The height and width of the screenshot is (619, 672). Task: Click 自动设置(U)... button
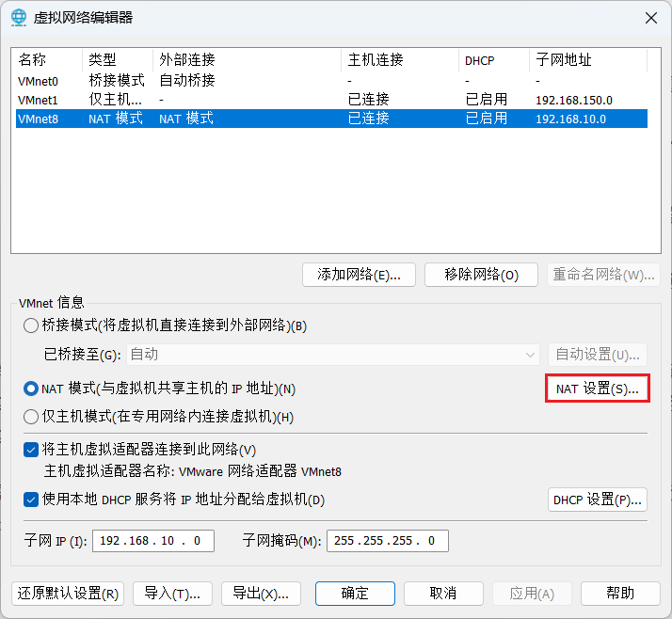tap(598, 355)
